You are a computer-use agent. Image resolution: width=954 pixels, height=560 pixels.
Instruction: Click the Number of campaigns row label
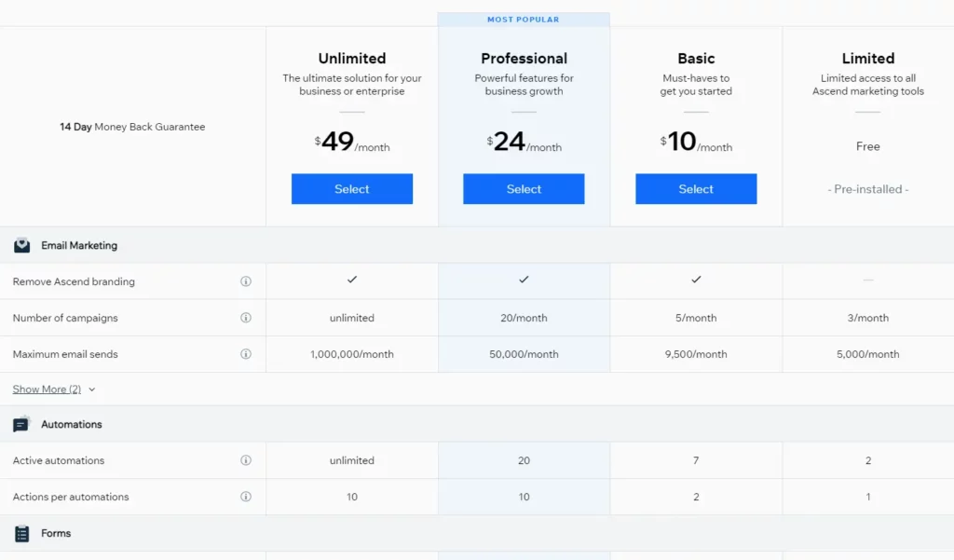coord(65,318)
